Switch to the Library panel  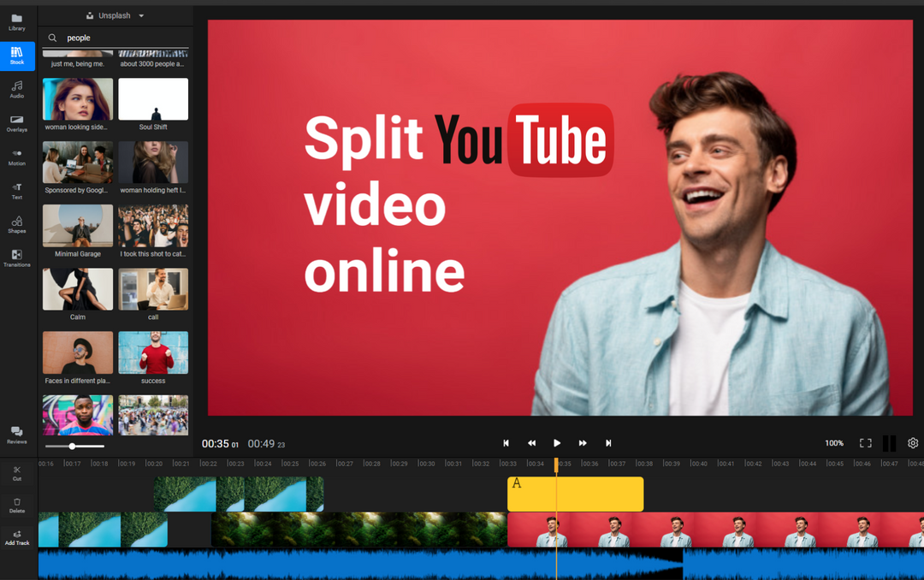(16, 23)
